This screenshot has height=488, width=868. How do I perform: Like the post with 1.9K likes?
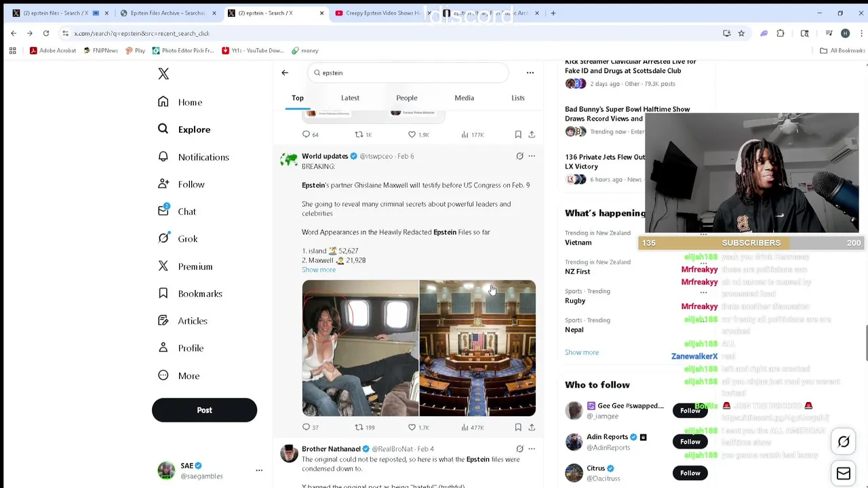(x=418, y=134)
